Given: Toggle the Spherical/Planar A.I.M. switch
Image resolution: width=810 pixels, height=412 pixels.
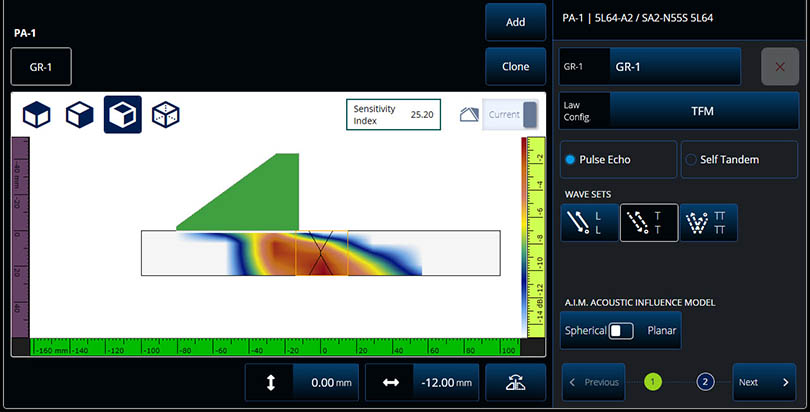Looking at the screenshot, I should click(x=621, y=330).
